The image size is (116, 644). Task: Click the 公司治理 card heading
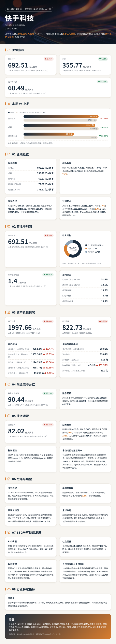pos(12,564)
